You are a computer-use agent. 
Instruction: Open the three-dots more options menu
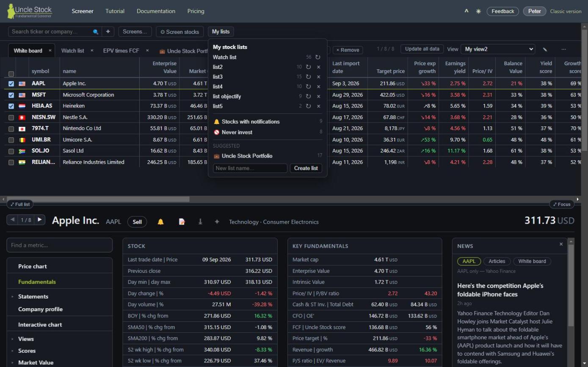coord(563,49)
